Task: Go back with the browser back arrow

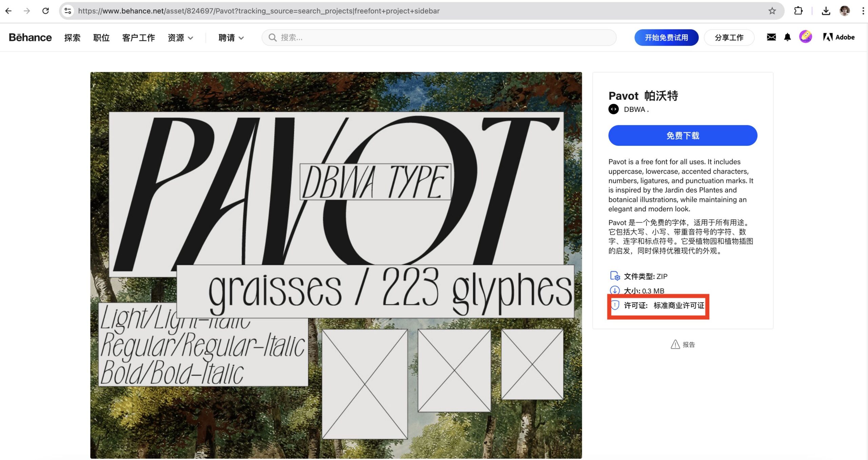Action: click(8, 11)
